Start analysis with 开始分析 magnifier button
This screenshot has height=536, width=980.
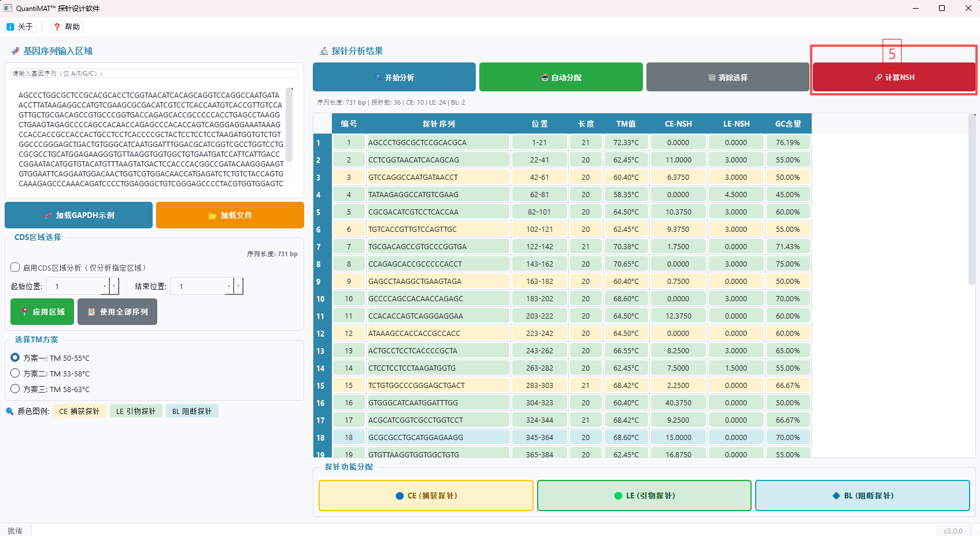click(394, 77)
